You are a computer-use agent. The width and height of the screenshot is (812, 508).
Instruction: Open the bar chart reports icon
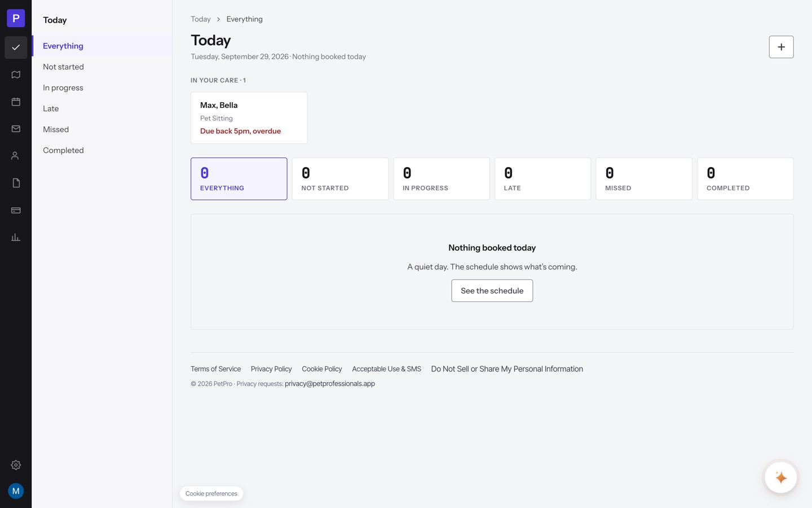[x=16, y=237]
